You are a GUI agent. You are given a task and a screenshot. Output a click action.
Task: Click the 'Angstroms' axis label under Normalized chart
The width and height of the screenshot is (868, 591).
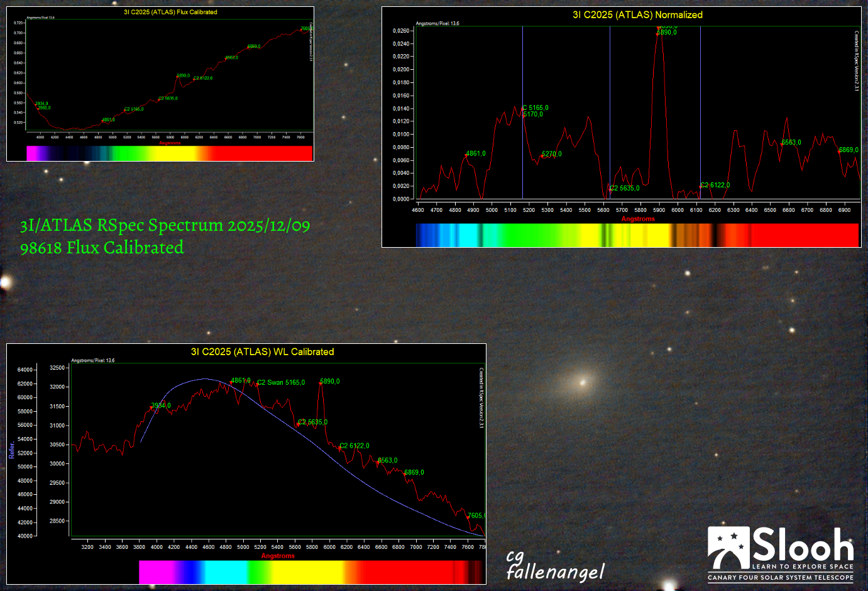tap(638, 219)
